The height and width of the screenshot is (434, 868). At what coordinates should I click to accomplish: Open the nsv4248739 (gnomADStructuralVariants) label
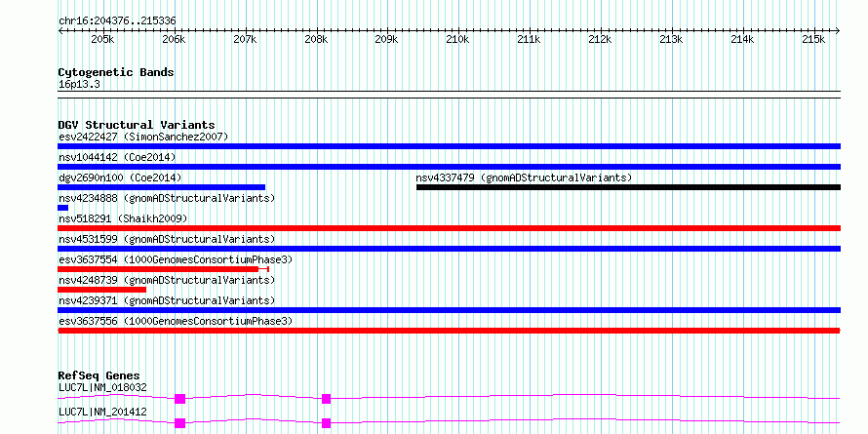(x=167, y=280)
